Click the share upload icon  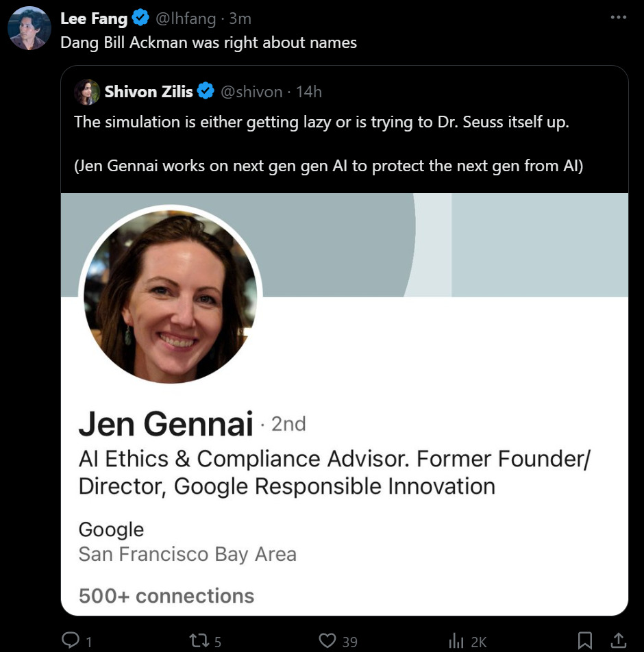[617, 640]
